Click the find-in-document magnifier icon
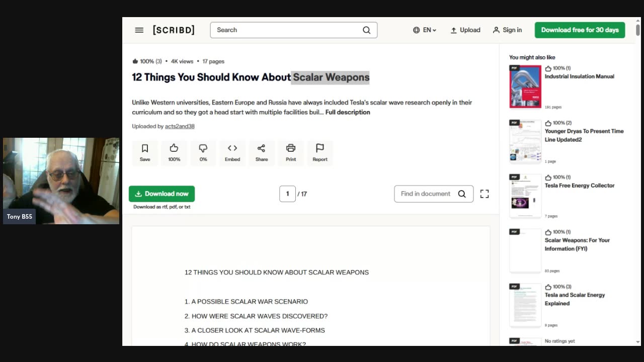Viewport: 644px width, 362px height. pos(462,194)
